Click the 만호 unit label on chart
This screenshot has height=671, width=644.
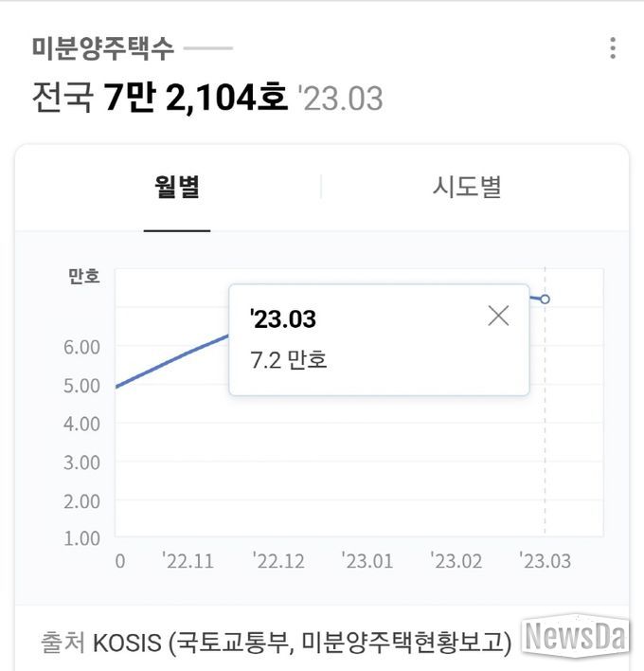coord(84,276)
